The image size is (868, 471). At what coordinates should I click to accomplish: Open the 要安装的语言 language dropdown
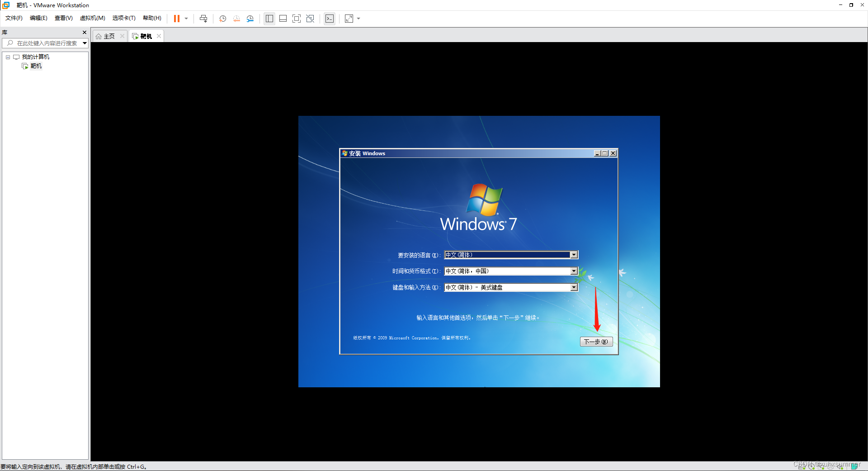pyautogui.click(x=574, y=255)
